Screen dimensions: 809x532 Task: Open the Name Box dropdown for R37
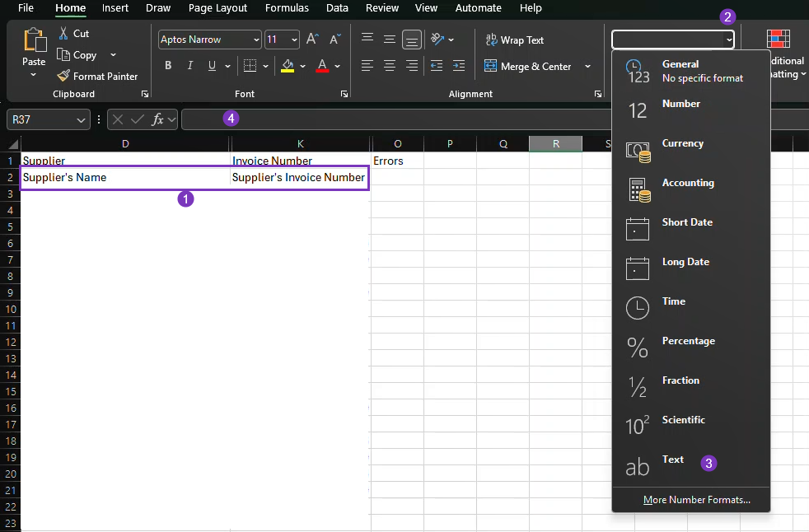[81, 119]
